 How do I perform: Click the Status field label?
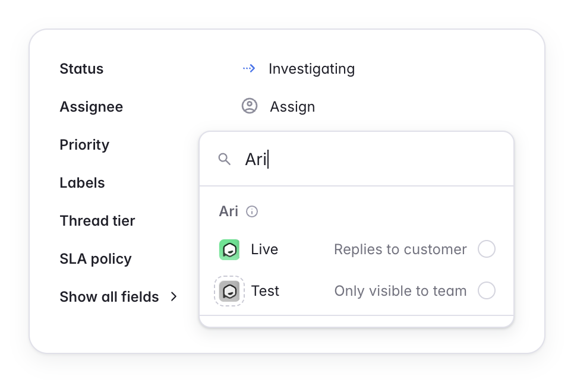point(81,69)
